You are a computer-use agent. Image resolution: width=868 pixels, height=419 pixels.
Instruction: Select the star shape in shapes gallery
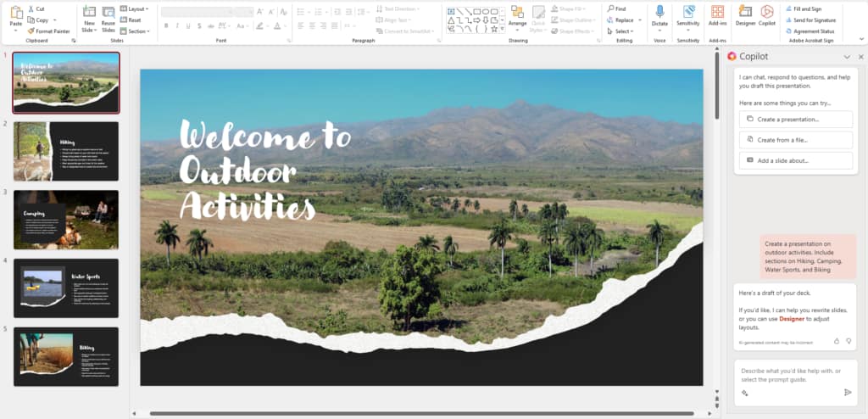(494, 29)
